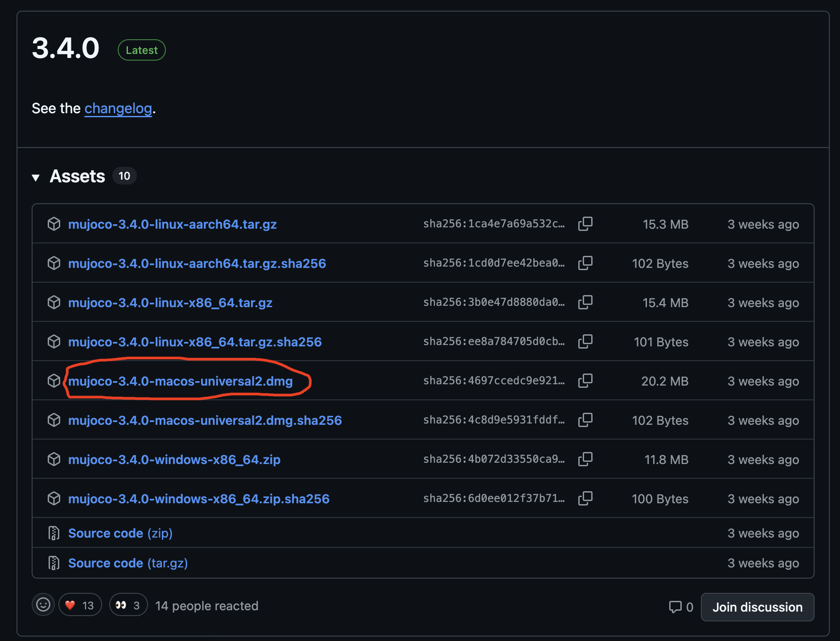Copy sha256 for linux-aarch64.tar.gz
Viewport: 840px width, 641px height.
click(x=585, y=224)
